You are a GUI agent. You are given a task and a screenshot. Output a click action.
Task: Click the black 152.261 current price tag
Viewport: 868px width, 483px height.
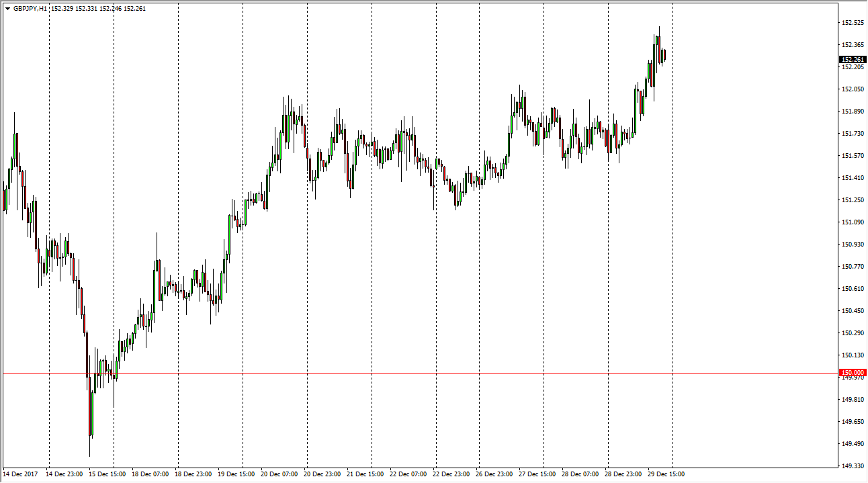click(x=852, y=60)
